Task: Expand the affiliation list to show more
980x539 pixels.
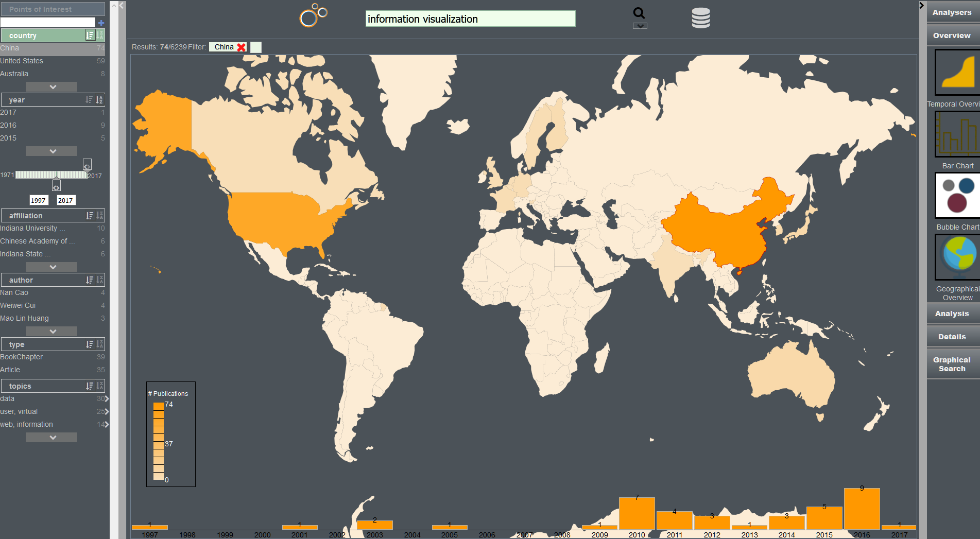Action: pyautogui.click(x=51, y=267)
